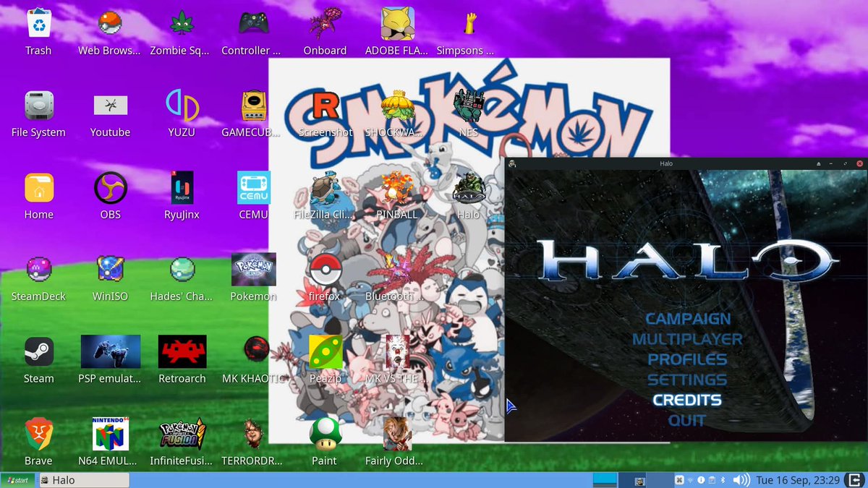Launch the Retroarch desktop icon
Screen dimensions: 868x488
pyautogui.click(x=182, y=351)
